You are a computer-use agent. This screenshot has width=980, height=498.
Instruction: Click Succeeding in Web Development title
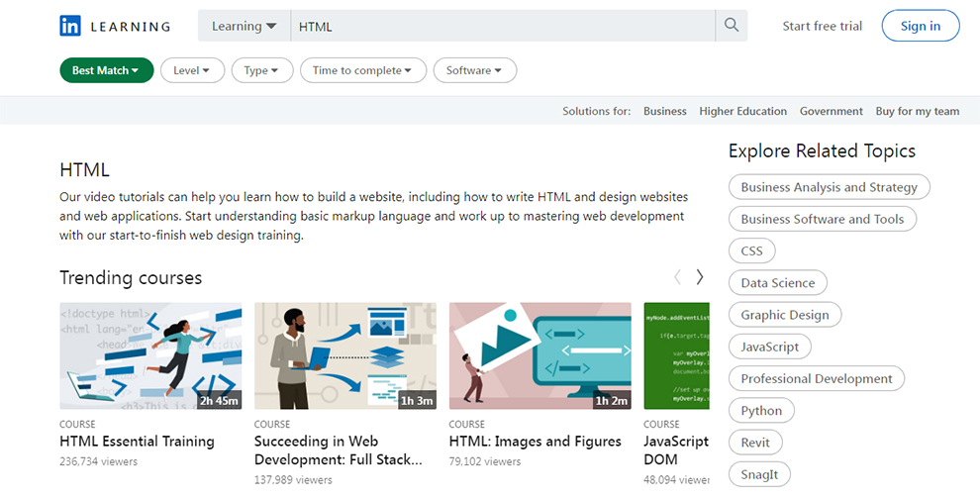tap(339, 449)
